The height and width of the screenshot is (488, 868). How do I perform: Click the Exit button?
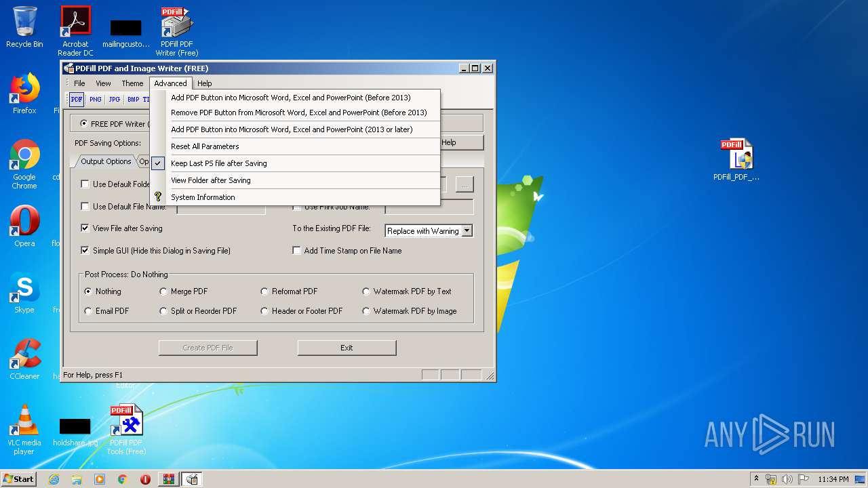pyautogui.click(x=347, y=348)
